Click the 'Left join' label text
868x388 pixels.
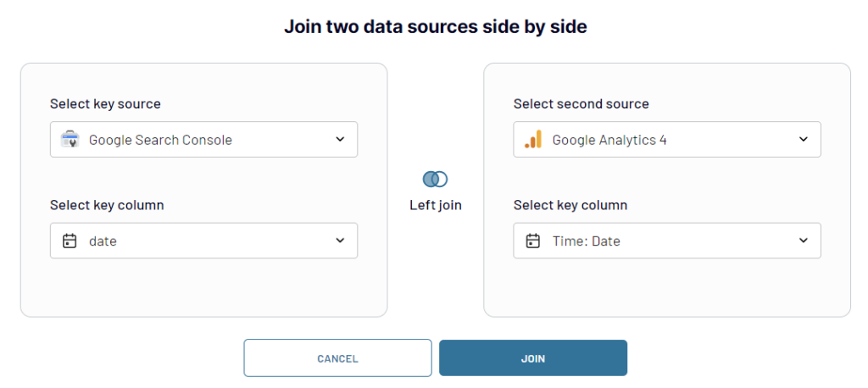click(x=436, y=205)
